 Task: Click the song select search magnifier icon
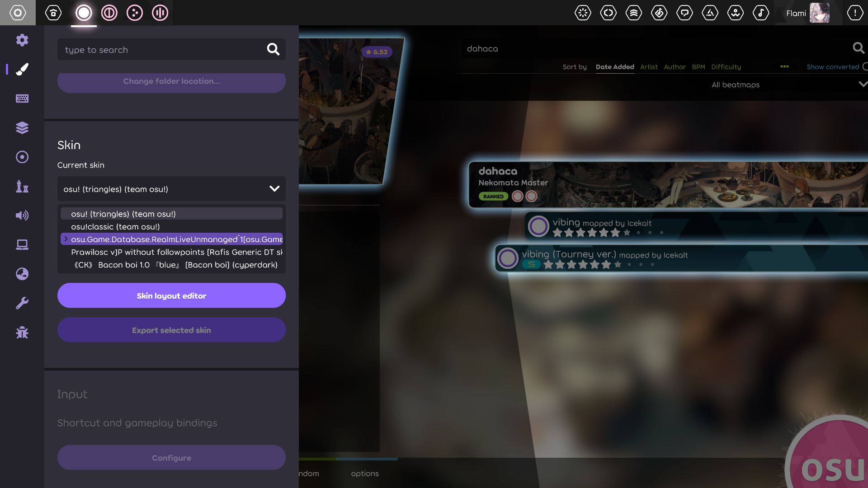click(859, 48)
